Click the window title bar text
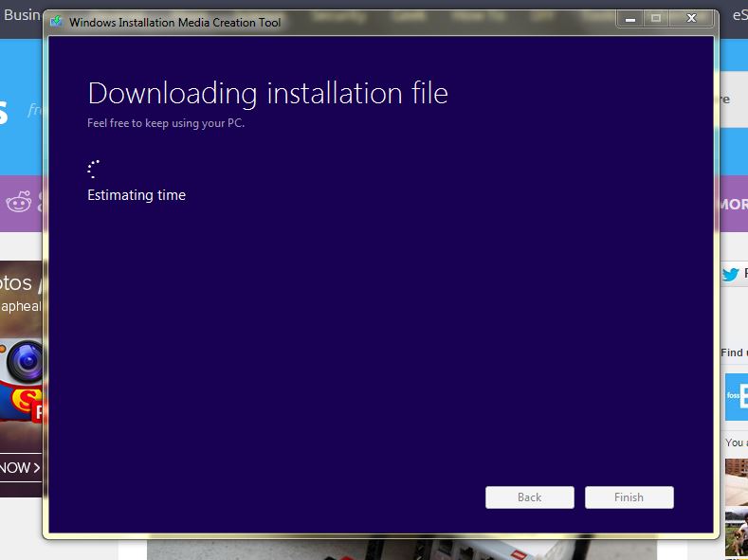The width and height of the screenshot is (748, 560). (x=174, y=22)
